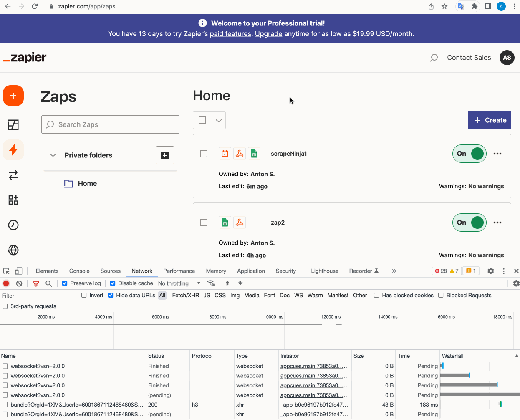Bookmark this page with the star icon
520x420 pixels.
(x=444, y=6)
